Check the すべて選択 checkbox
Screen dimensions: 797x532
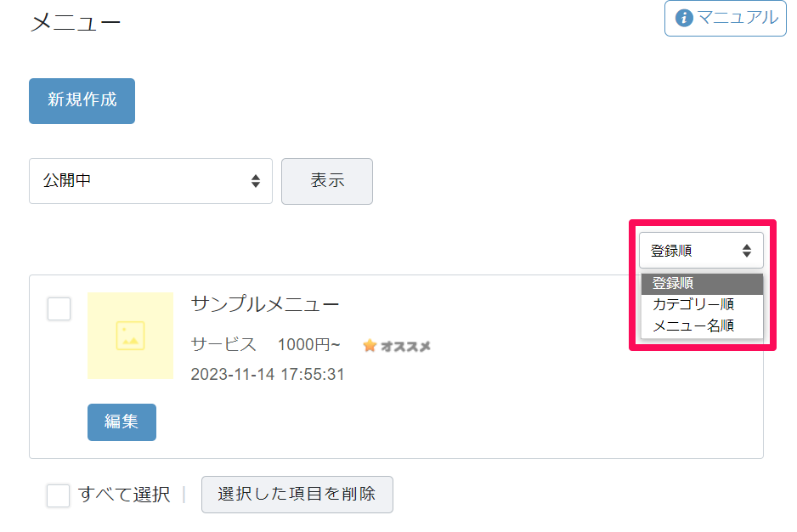pyautogui.click(x=58, y=495)
